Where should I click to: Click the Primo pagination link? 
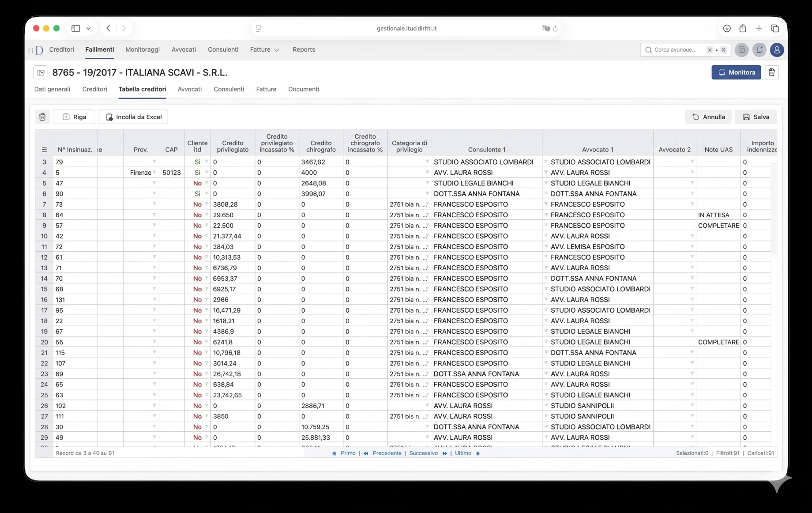point(348,453)
